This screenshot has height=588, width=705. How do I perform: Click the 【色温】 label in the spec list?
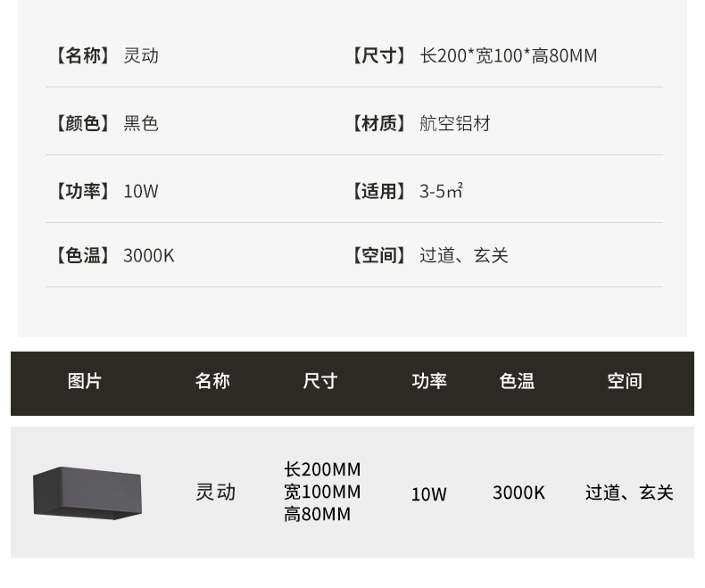click(x=82, y=255)
